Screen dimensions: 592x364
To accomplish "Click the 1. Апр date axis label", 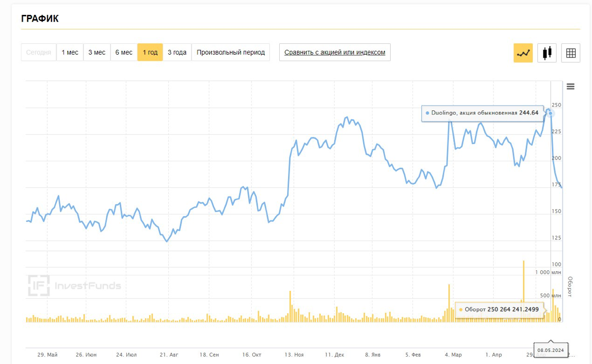I will (493, 355).
